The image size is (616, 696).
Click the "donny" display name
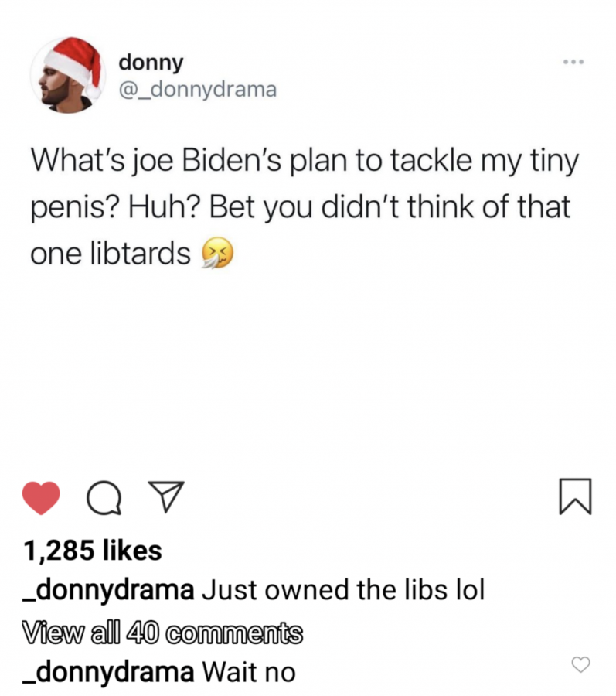(x=151, y=63)
